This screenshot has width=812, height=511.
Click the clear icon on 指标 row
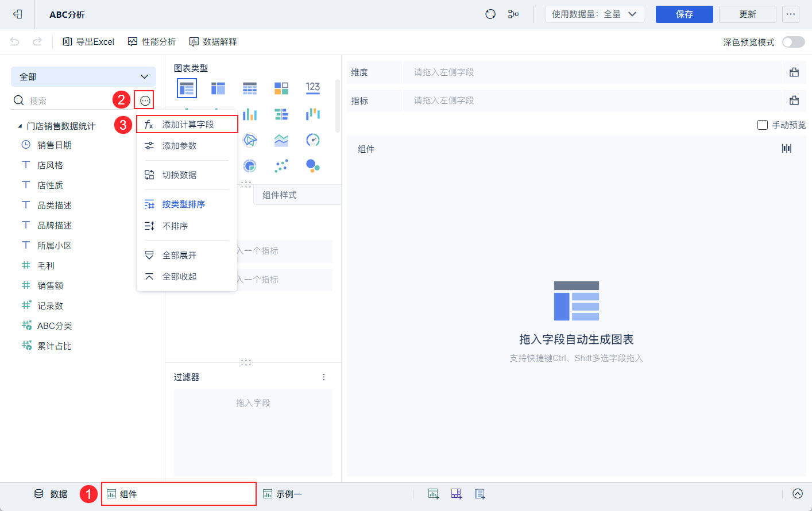(x=794, y=100)
